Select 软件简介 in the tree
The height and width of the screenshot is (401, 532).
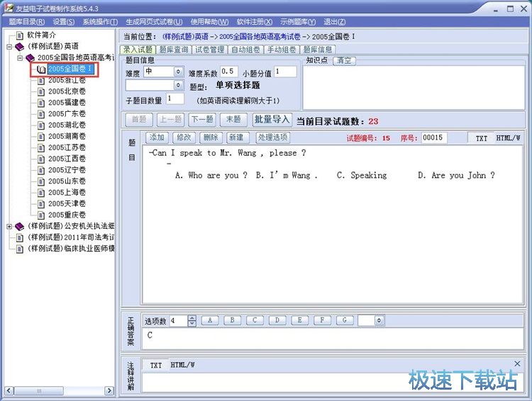pos(41,35)
